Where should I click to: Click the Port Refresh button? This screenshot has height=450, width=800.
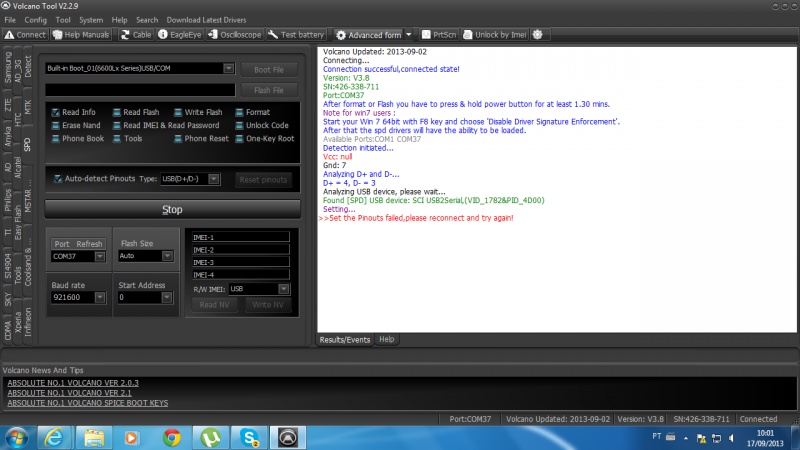pos(79,244)
